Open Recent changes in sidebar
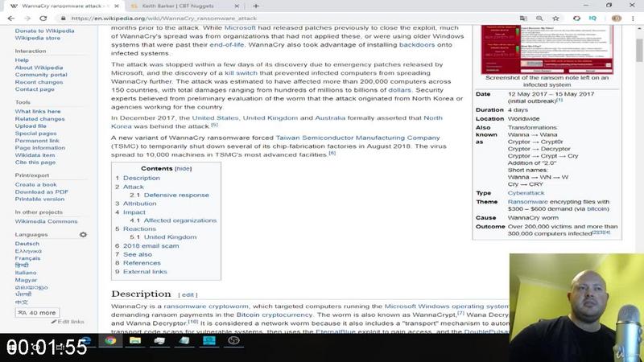 point(39,82)
